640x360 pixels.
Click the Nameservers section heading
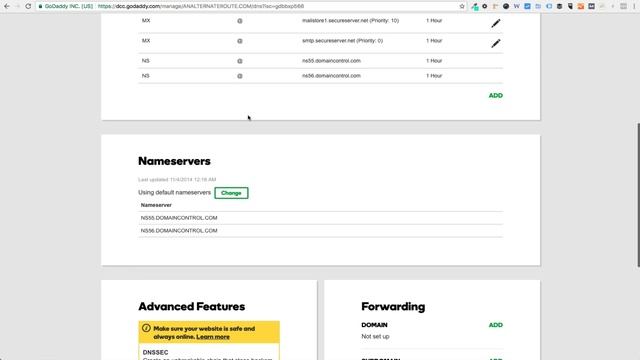(x=174, y=161)
